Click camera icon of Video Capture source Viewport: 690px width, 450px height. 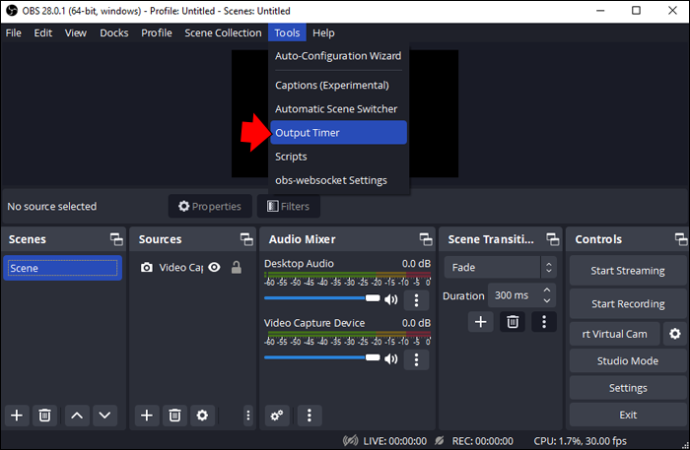(147, 267)
